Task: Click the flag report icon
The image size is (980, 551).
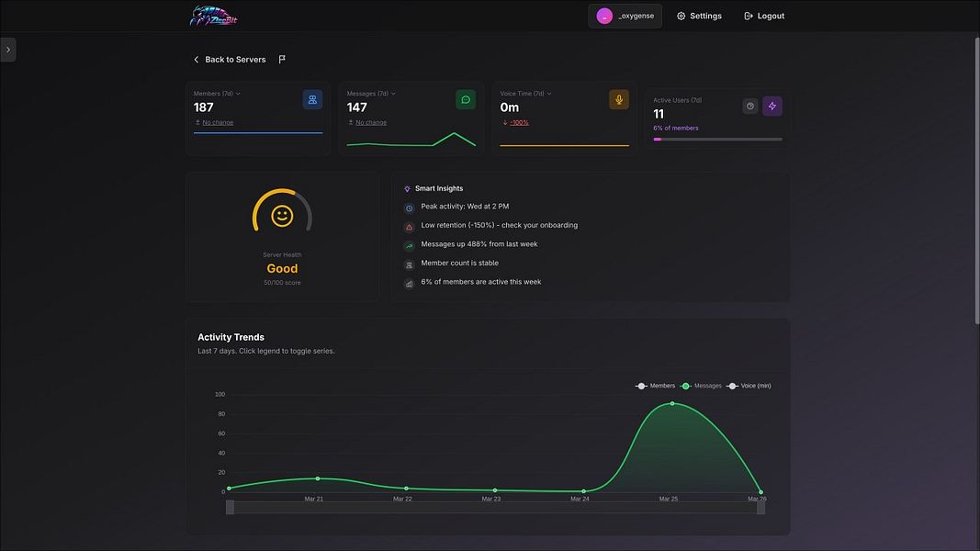Action: click(282, 59)
